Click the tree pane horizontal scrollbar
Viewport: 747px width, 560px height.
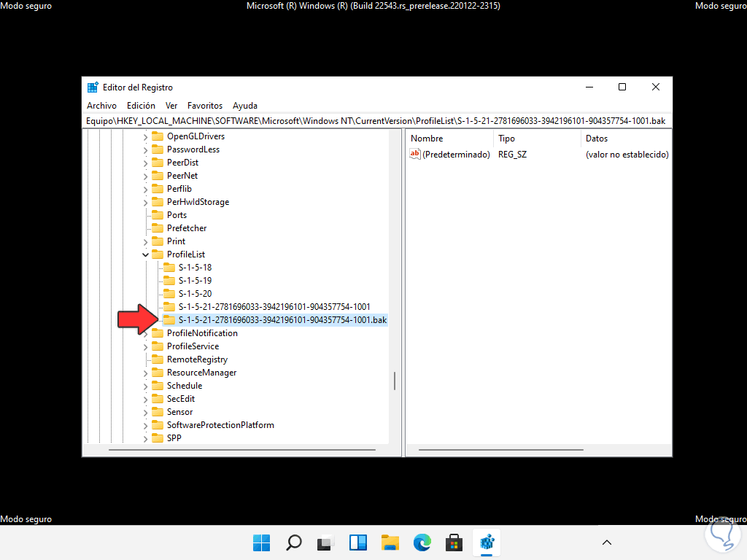click(x=242, y=449)
